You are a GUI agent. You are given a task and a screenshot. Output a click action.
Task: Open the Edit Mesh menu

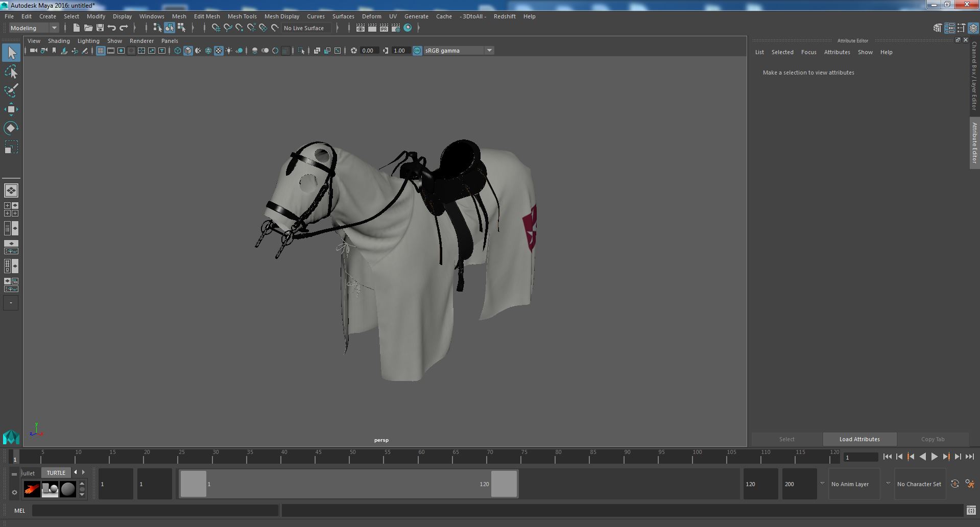click(207, 16)
